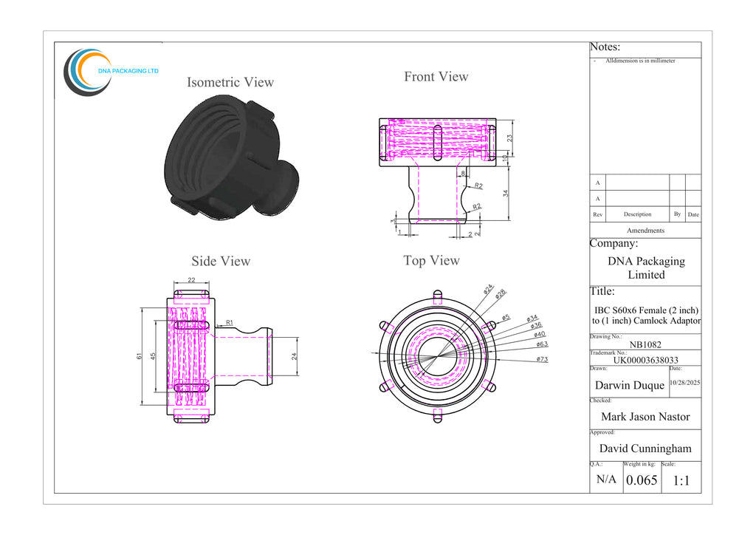Click checked-by name Mark Jason Nastor
Viewport: 756px width, 535px height.
[x=645, y=417]
